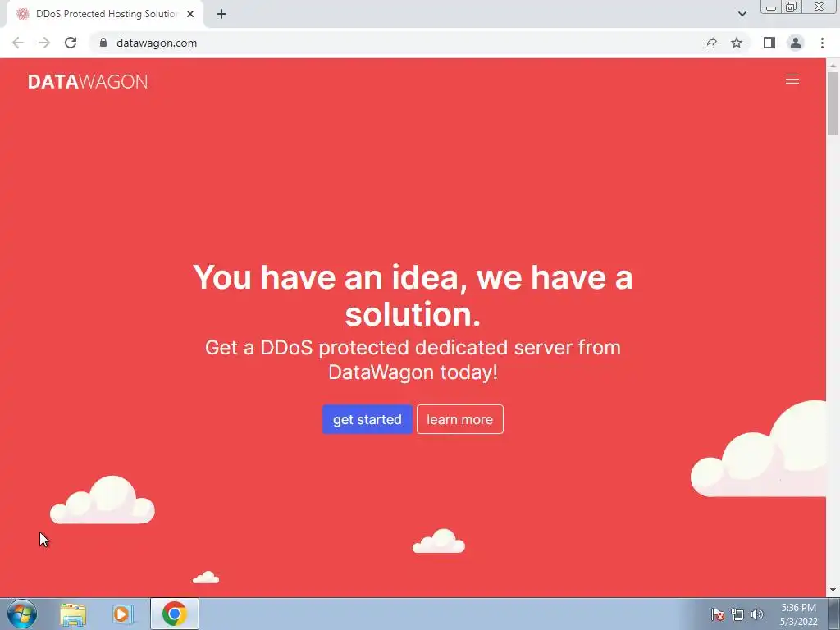
Task: Go back to previous page
Action: (18, 43)
